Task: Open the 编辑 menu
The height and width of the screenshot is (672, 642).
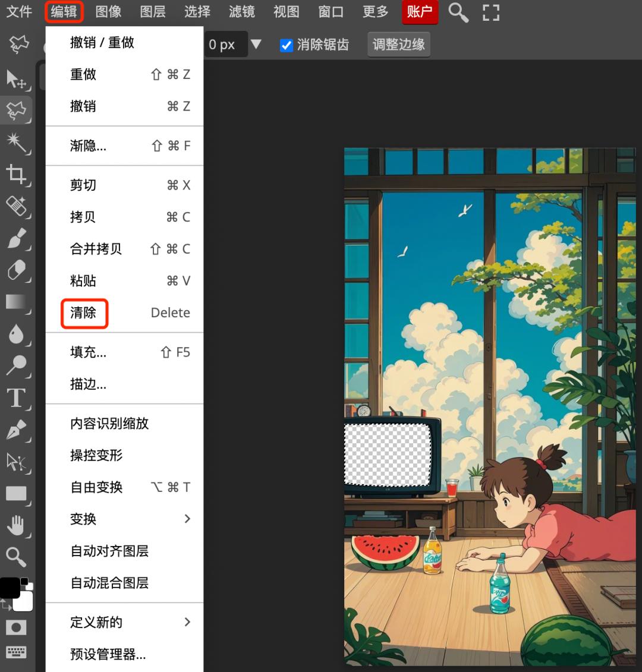Action: (x=64, y=11)
